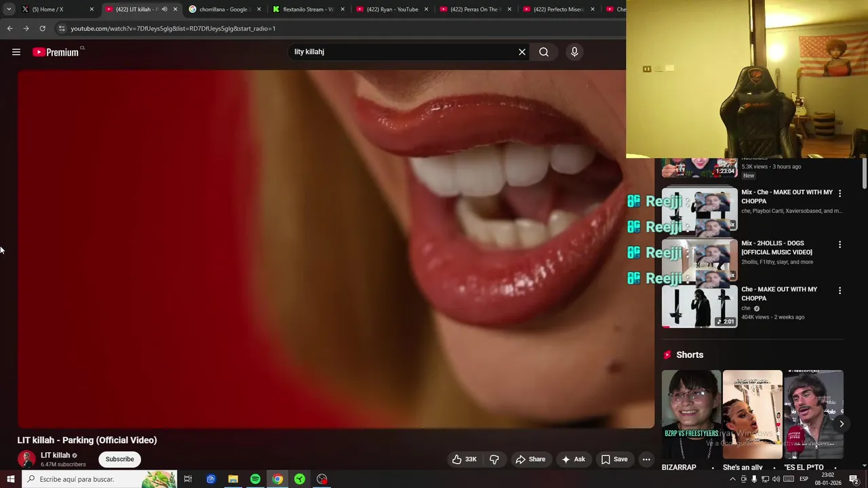Dislike the Parking video
The image size is (868, 488).
click(494, 459)
